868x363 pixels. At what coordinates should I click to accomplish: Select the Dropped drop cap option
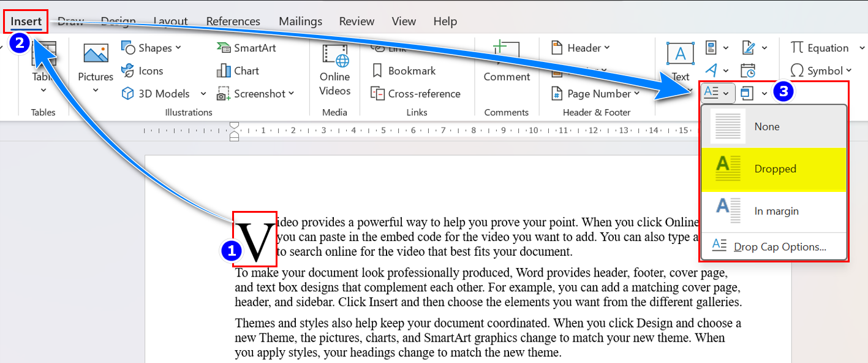point(774,169)
